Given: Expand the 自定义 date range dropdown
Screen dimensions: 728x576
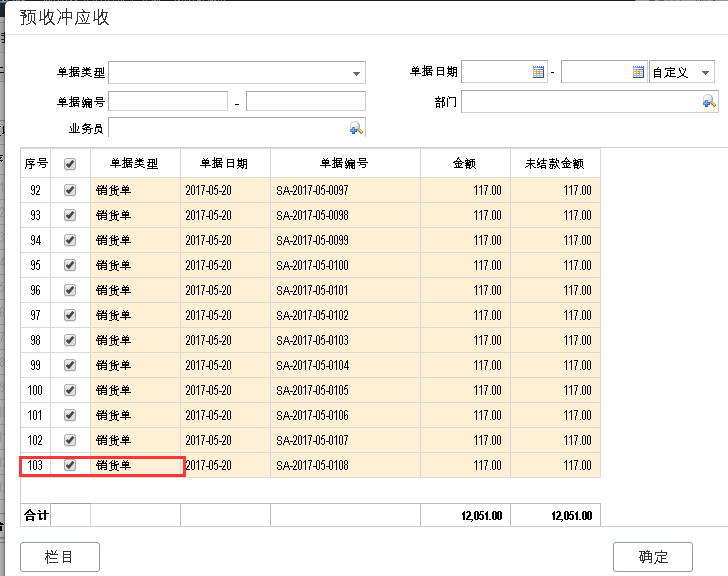Looking at the screenshot, I should coord(705,72).
